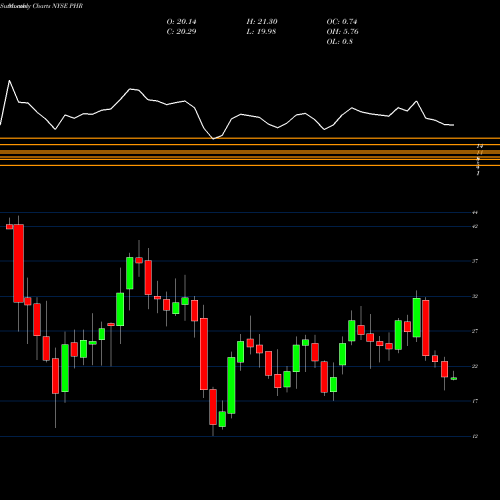Click the OC: 0.74 statistic
Screen dimensions: 500x500
(x=342, y=22)
